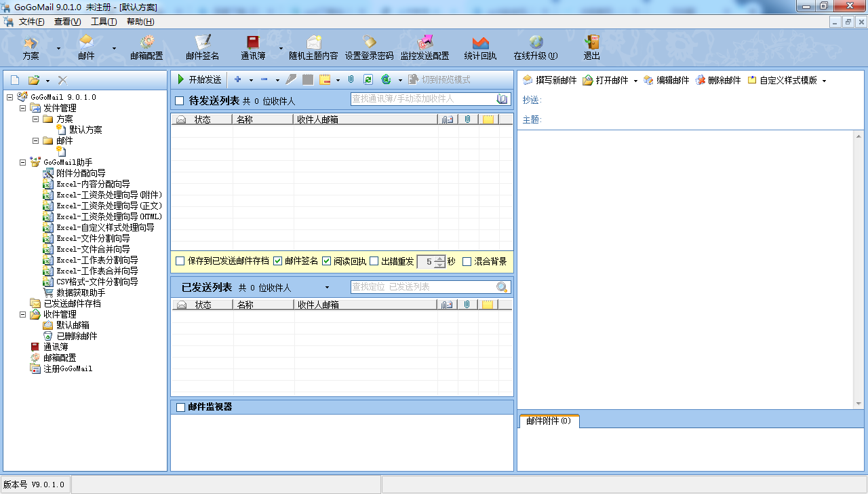The height and width of the screenshot is (494, 868).
Task: Click 编辑邮件 edit mail button
Action: 666,80
